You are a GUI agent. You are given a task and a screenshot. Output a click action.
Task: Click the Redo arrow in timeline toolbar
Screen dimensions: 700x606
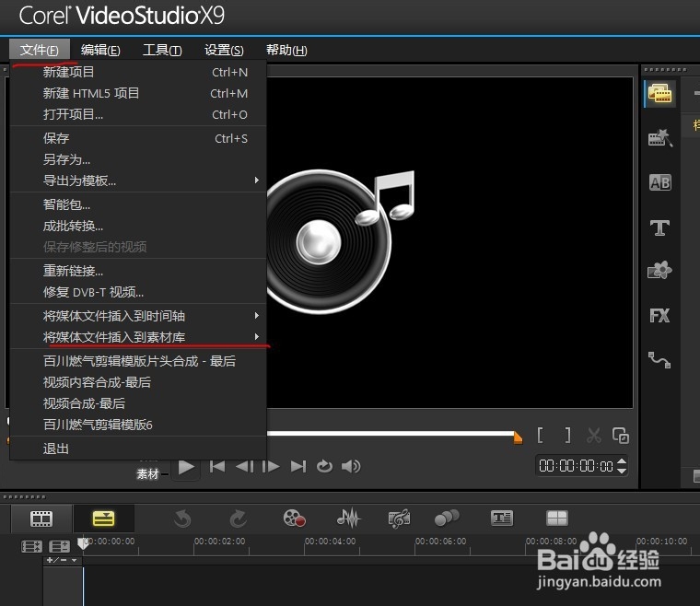tap(238, 519)
